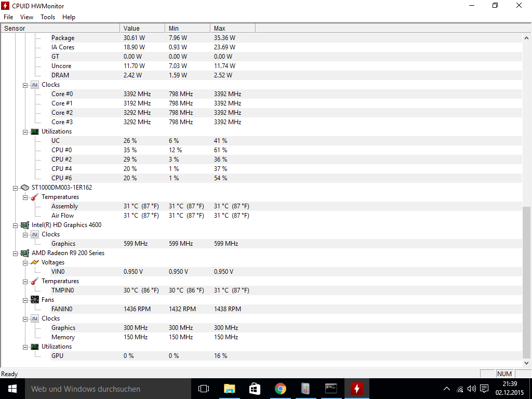Click the clock icon under Intel HD Graphics Clocks
This screenshot has height=399, width=532.
click(x=35, y=234)
